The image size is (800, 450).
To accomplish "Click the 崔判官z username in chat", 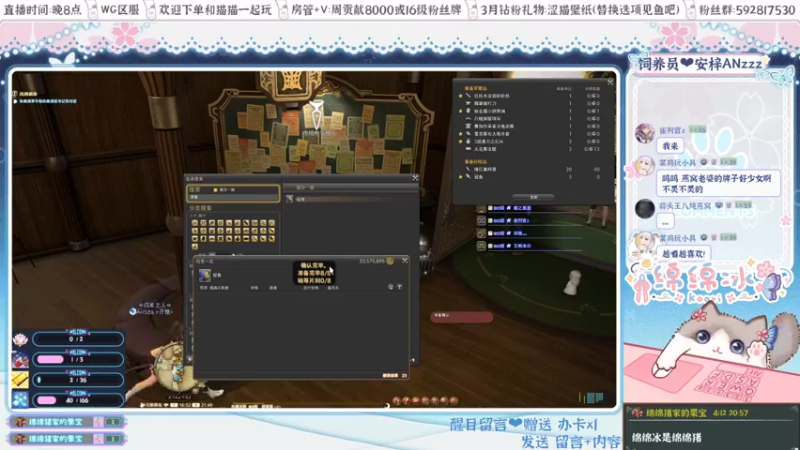I will point(672,131).
